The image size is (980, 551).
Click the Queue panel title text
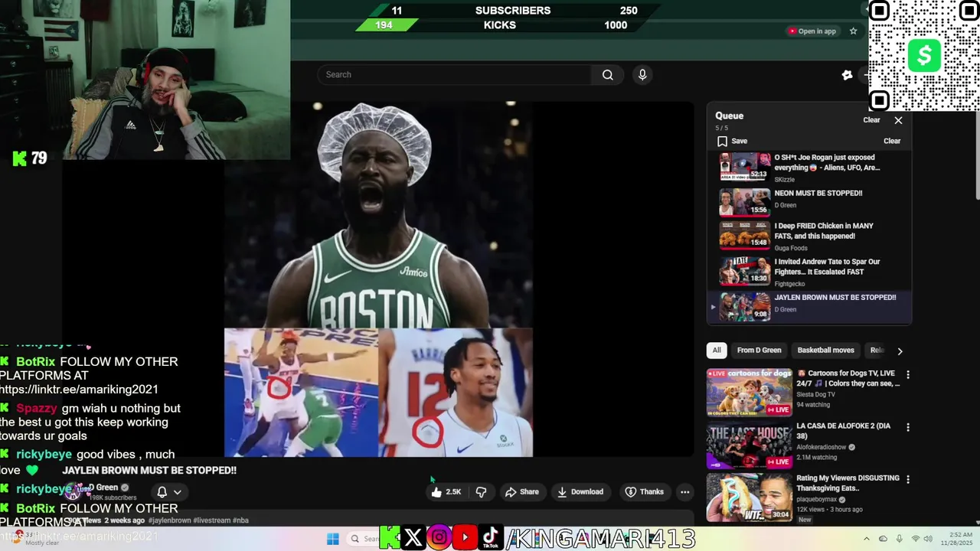click(x=729, y=116)
